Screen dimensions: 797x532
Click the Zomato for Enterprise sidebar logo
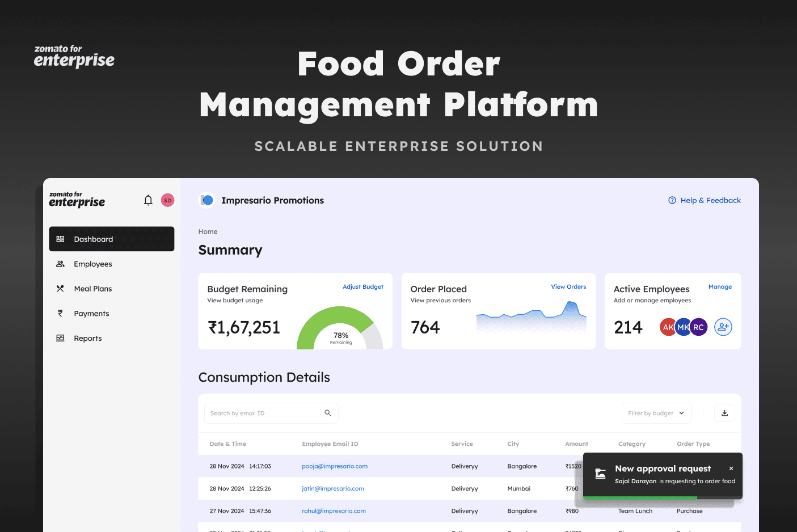(77, 200)
